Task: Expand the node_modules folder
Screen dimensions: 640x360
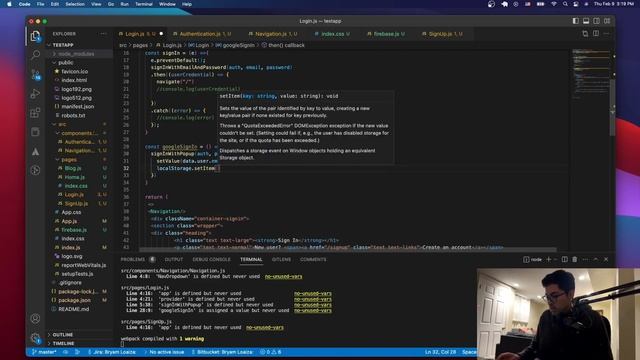Action: (78, 54)
